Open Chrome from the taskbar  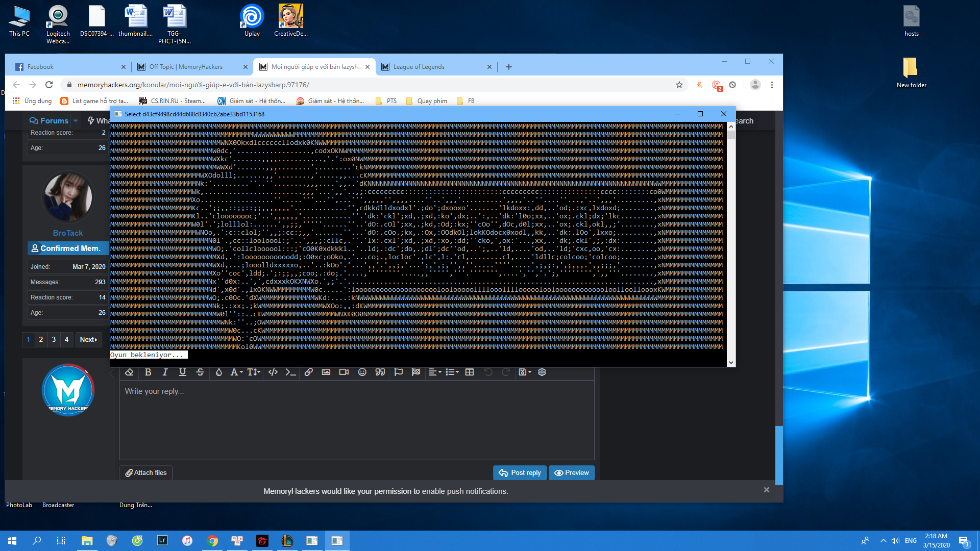tap(212, 541)
